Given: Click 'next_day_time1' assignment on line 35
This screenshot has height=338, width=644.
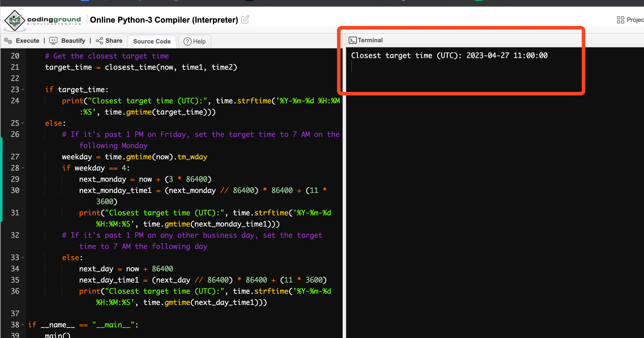Looking at the screenshot, I should click(x=203, y=280).
